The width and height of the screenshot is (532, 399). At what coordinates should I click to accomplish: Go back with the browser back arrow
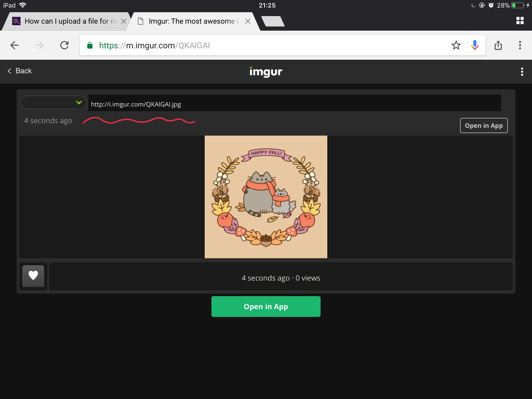(x=15, y=45)
